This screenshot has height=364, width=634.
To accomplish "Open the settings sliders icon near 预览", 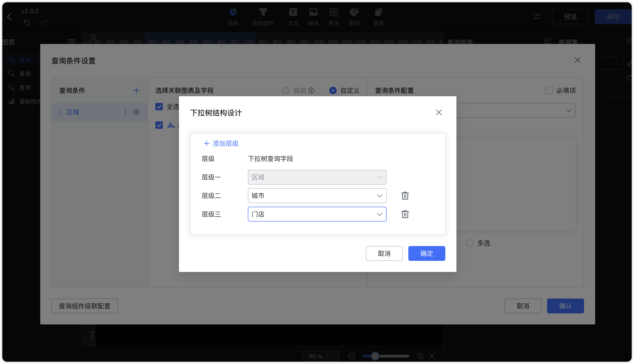I will pyautogui.click(x=537, y=17).
